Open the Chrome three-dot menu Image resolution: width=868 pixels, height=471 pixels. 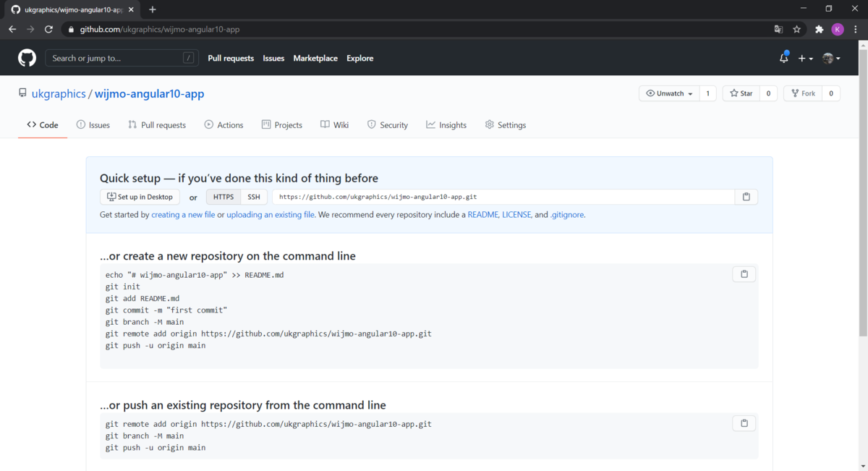[856, 30]
